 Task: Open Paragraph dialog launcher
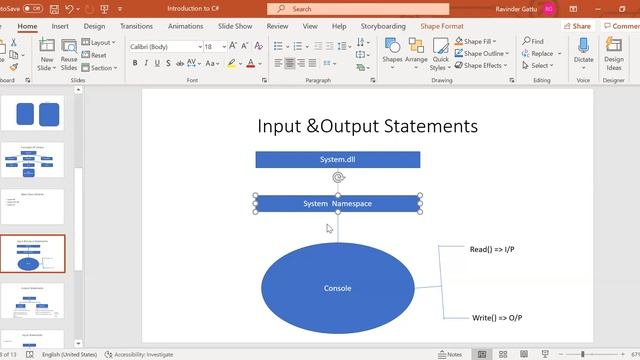pyautogui.click(x=372, y=80)
